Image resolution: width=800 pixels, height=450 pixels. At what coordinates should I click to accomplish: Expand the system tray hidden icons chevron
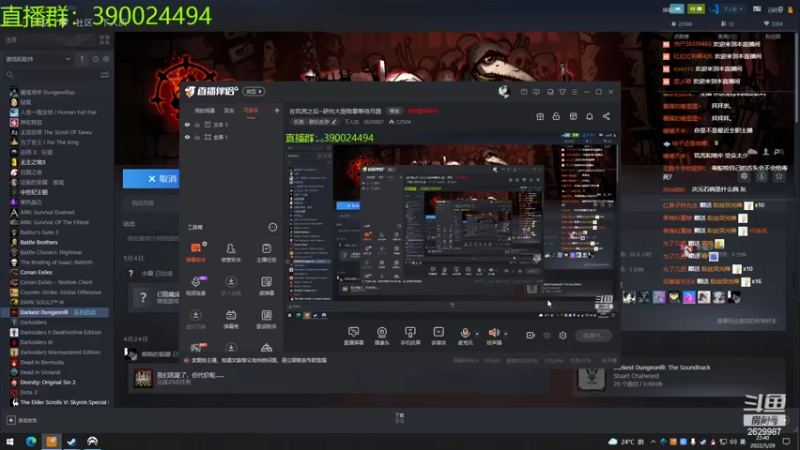coord(653,442)
